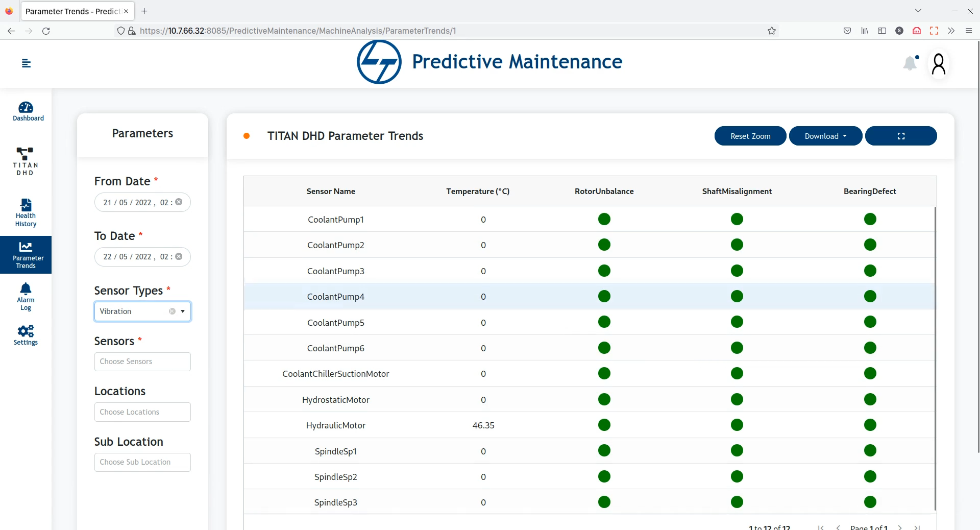Click CoolantPump1 RotorUnbalance green status dot
Viewport: 980px width, 530px height.
tap(604, 219)
